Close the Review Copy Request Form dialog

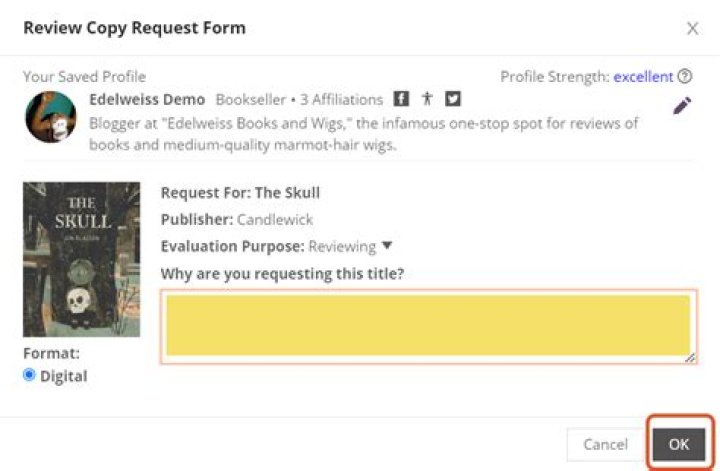[x=692, y=28]
